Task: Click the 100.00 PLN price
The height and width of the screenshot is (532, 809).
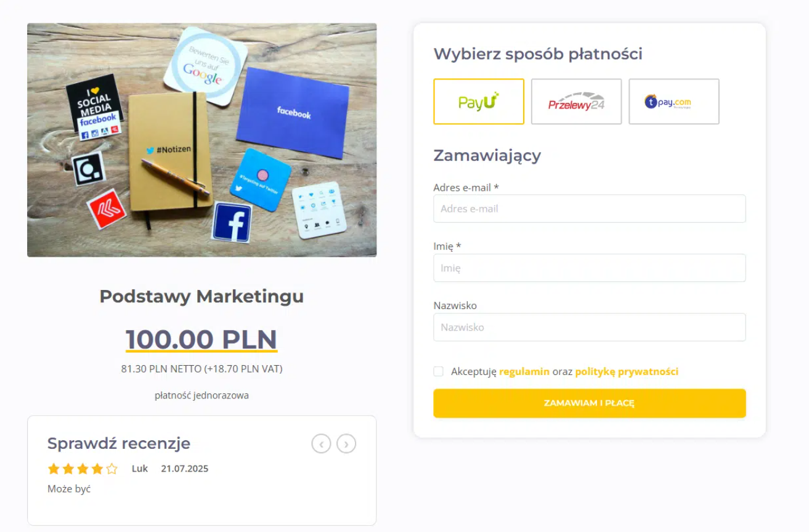Action: (201, 339)
